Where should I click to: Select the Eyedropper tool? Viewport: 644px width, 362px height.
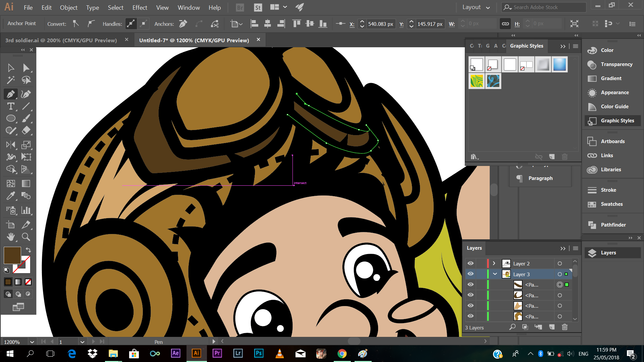[11, 195]
